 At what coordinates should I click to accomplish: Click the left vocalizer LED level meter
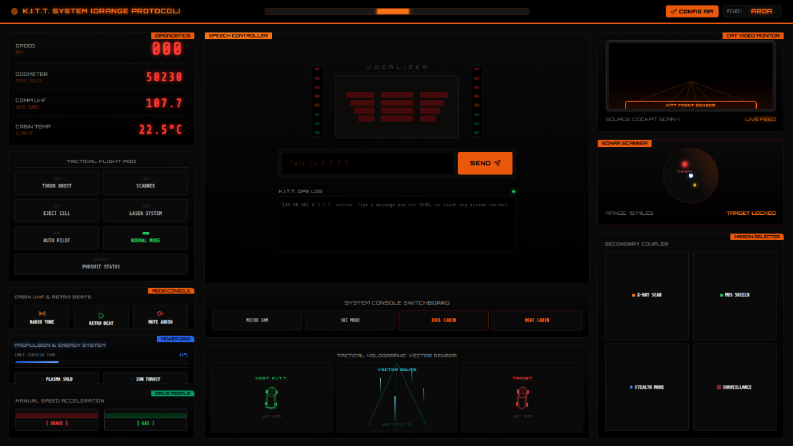[317, 101]
